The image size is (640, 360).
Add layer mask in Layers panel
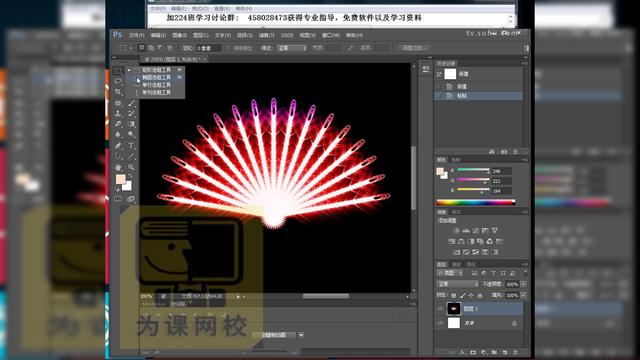(x=473, y=352)
